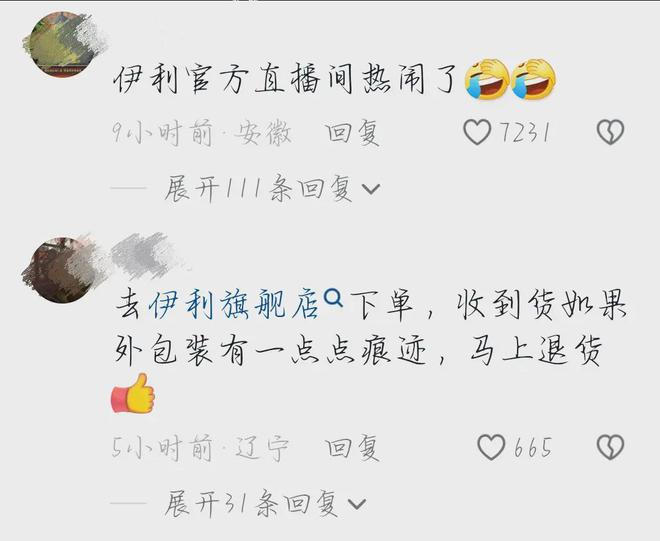Click the blurred username of second commenter
Screen dimensions: 660x541
(x=145, y=256)
